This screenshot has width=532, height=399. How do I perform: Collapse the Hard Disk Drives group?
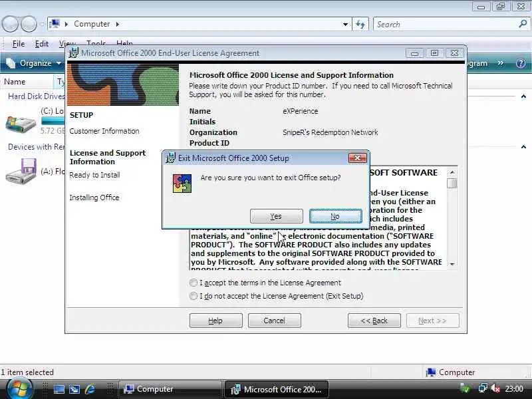pos(523,96)
